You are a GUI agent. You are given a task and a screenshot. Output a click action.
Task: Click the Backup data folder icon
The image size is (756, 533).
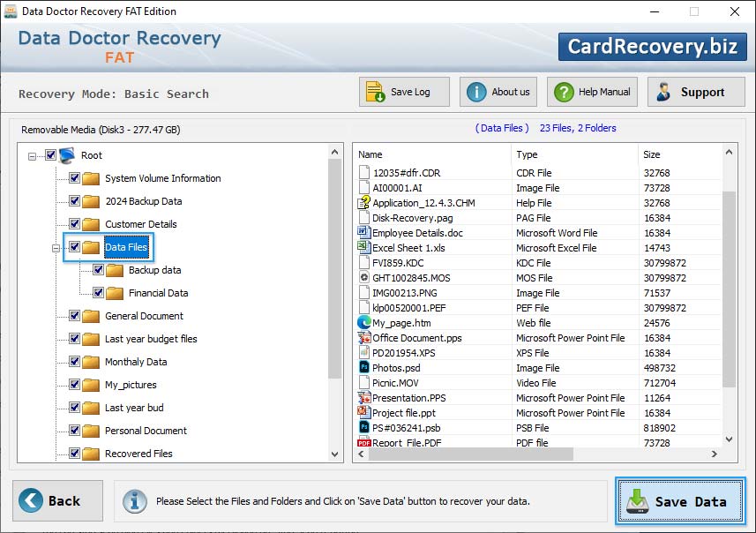pyautogui.click(x=115, y=270)
